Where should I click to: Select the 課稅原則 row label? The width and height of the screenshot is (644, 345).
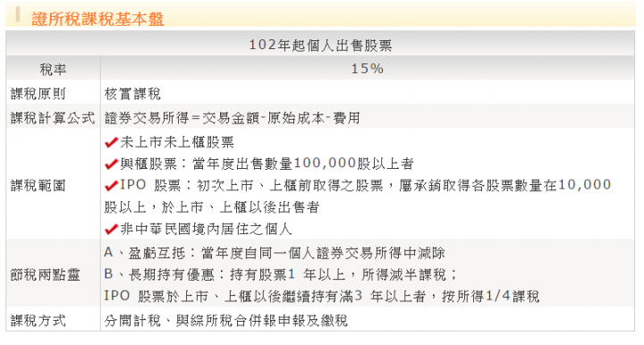click(38, 94)
